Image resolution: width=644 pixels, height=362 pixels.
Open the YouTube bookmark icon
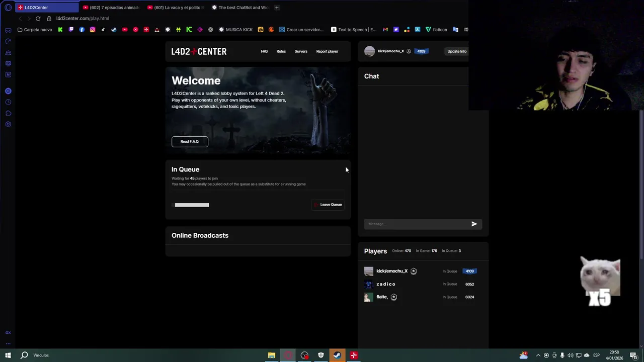(125, 30)
